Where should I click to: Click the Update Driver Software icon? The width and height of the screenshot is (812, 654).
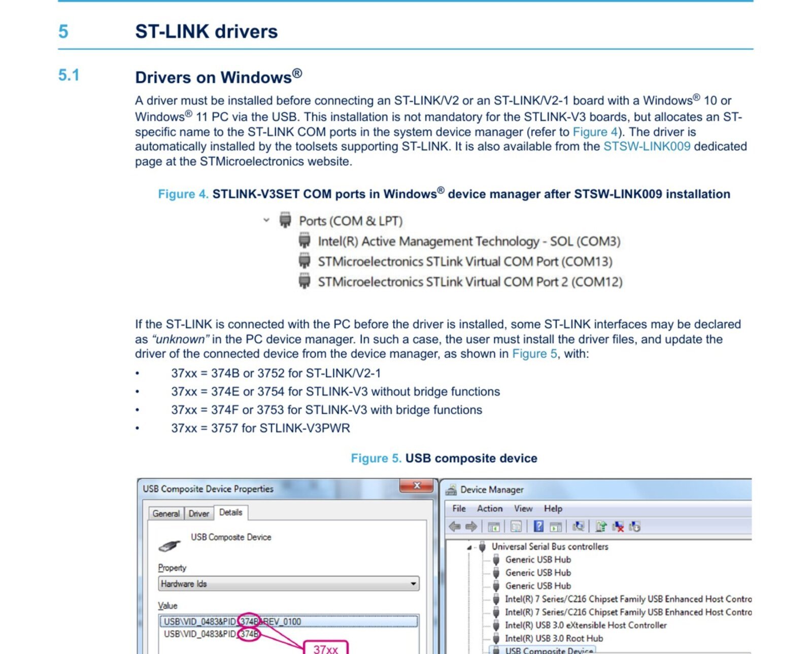click(601, 527)
